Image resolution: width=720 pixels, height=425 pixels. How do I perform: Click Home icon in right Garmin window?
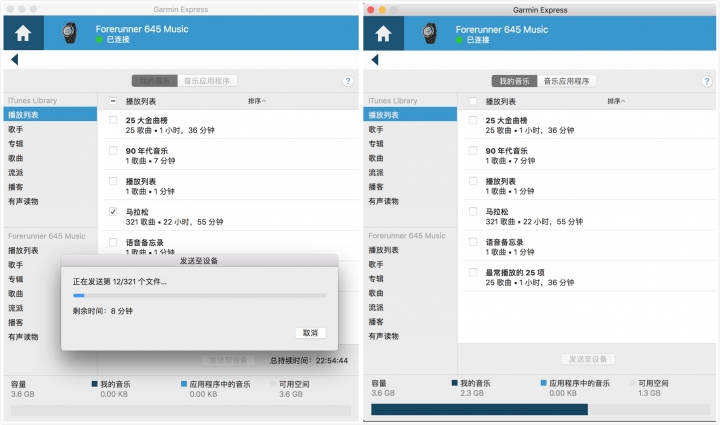click(x=383, y=34)
